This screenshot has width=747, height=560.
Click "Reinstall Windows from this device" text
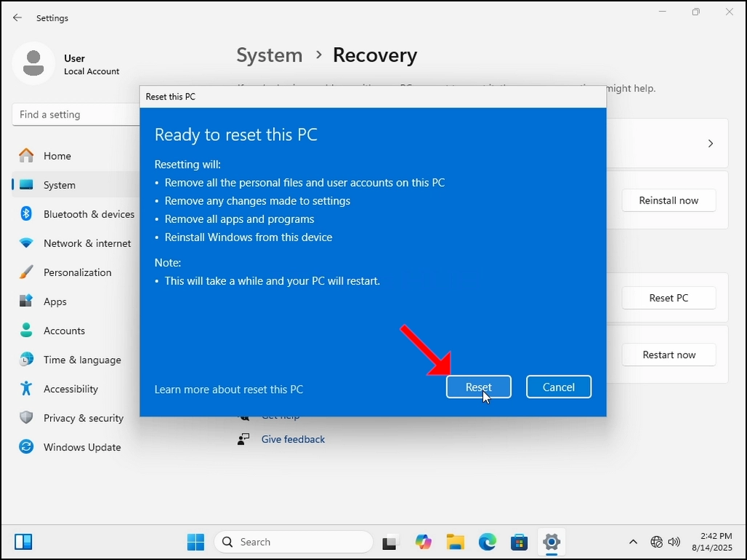[x=249, y=237]
